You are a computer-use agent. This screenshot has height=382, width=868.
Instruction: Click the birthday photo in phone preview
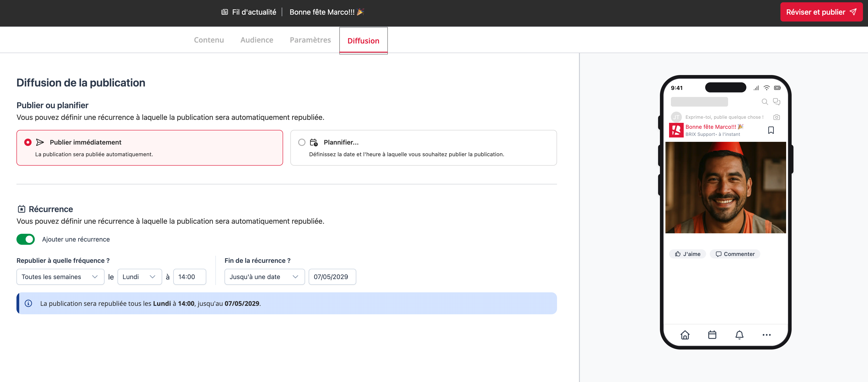[x=726, y=188]
